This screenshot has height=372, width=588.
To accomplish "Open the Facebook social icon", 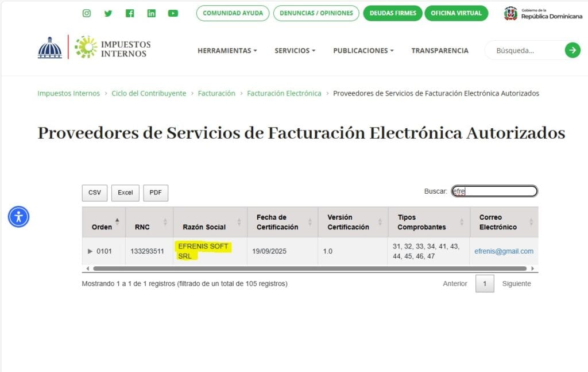I will (130, 13).
